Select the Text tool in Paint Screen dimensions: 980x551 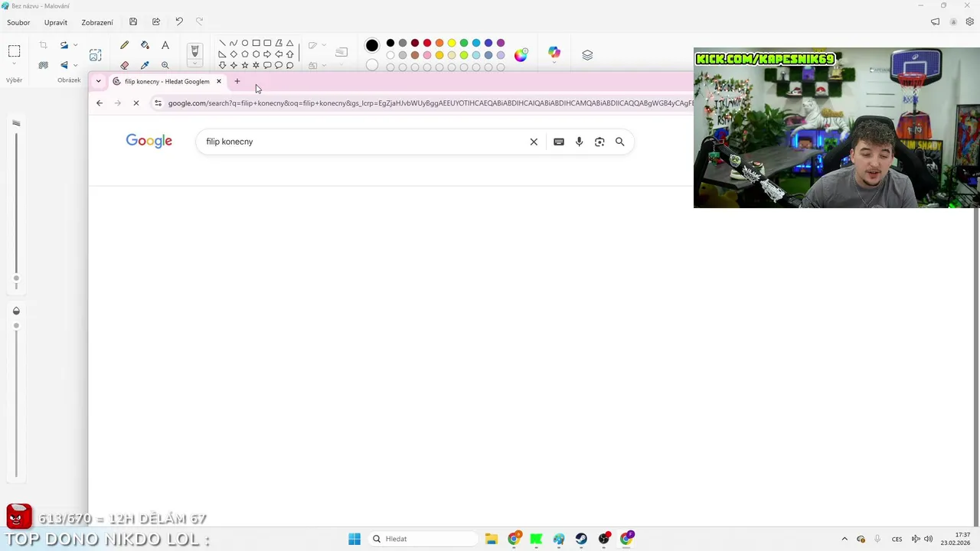coord(165,45)
